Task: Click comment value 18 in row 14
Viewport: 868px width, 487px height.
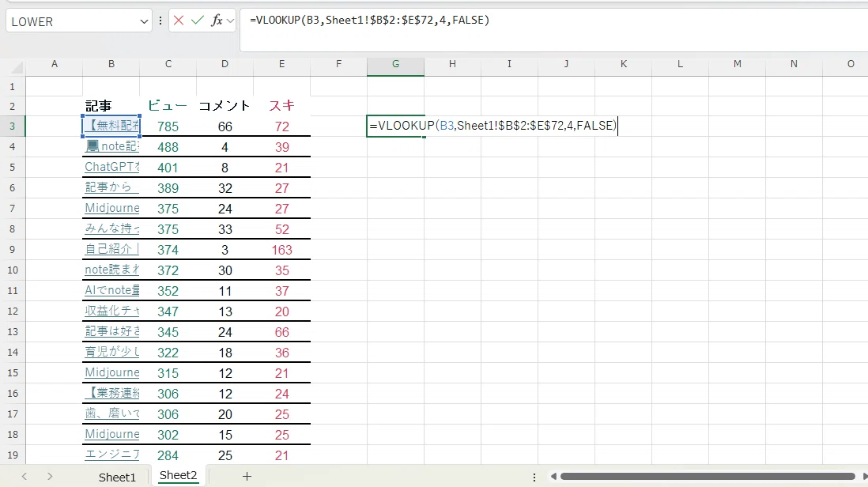Action: [225, 353]
